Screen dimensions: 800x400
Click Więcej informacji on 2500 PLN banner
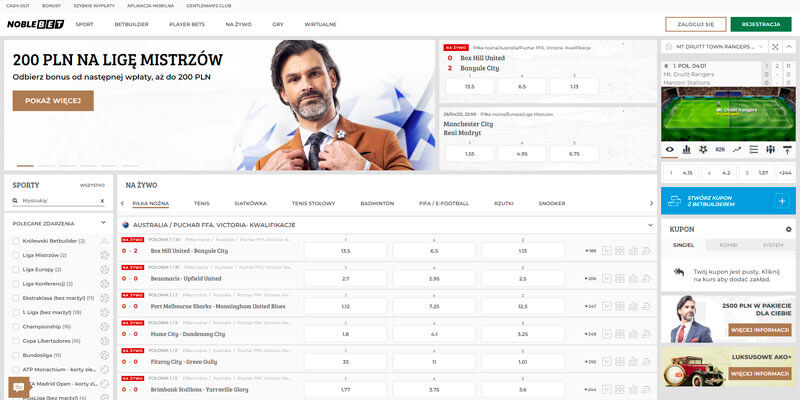click(x=759, y=330)
